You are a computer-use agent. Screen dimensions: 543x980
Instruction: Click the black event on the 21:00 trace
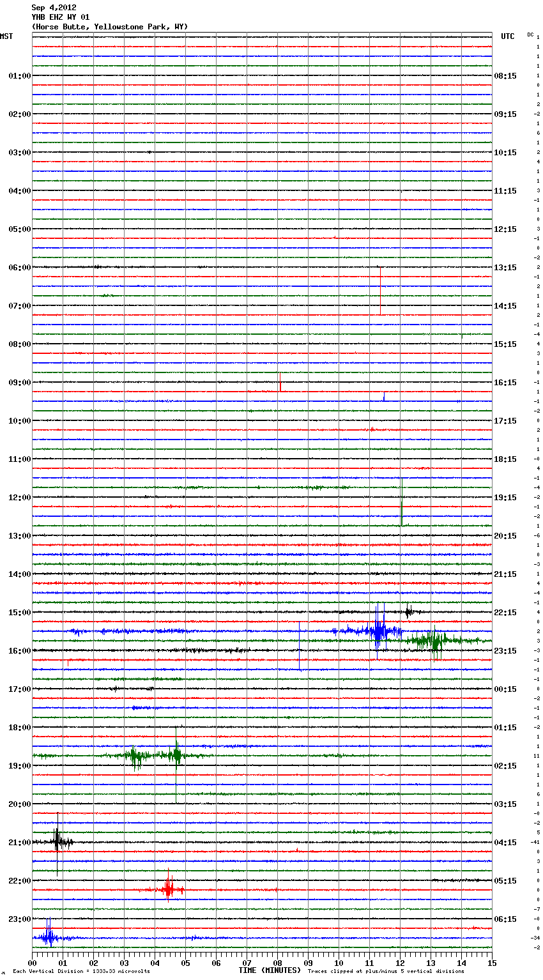point(57,842)
